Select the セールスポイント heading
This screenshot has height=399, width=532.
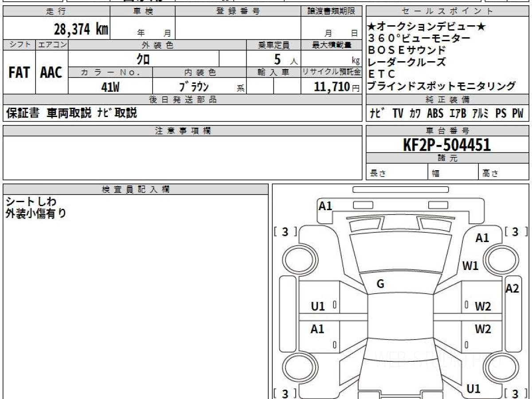448,12
